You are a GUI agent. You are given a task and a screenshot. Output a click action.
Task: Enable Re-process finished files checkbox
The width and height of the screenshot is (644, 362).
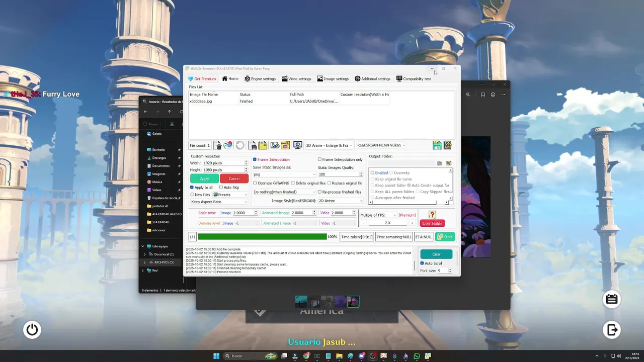tap(319, 192)
